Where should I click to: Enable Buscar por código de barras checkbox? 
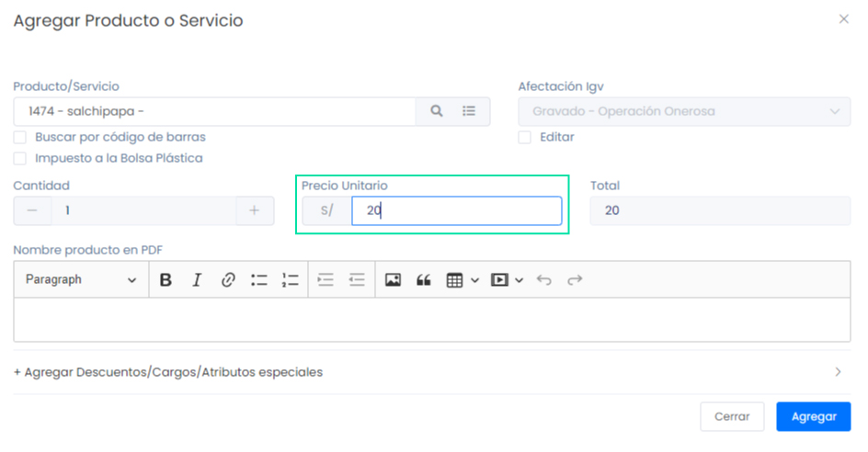(20, 137)
